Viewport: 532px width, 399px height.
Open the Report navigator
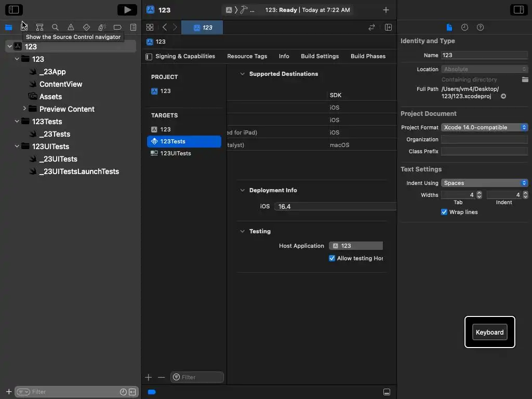[134, 27]
